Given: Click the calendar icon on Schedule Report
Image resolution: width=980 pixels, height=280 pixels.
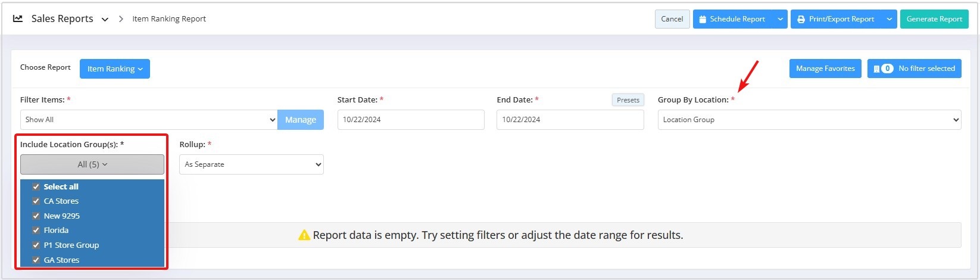Looking at the screenshot, I should [x=703, y=19].
